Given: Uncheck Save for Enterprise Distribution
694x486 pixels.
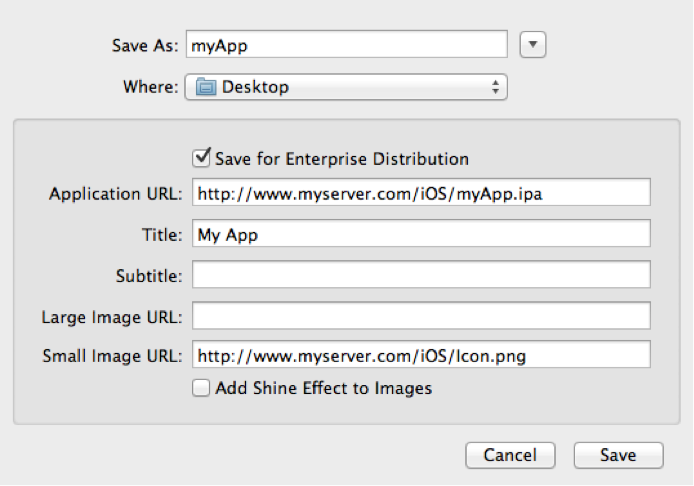Looking at the screenshot, I should (200, 158).
